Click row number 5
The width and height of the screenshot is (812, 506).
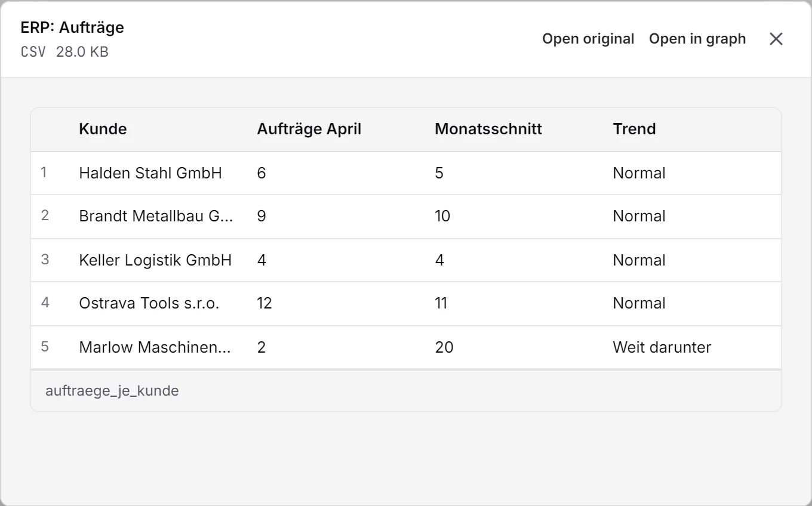45,347
